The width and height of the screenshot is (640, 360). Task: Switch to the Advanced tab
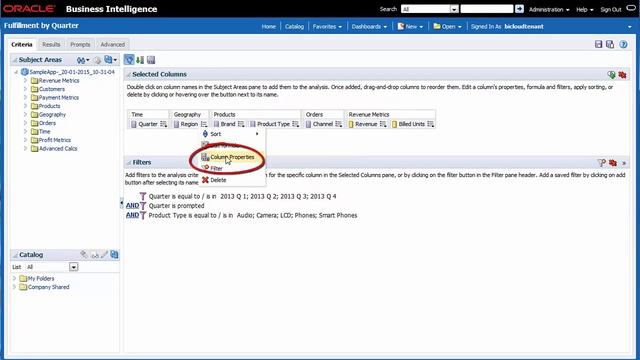113,44
